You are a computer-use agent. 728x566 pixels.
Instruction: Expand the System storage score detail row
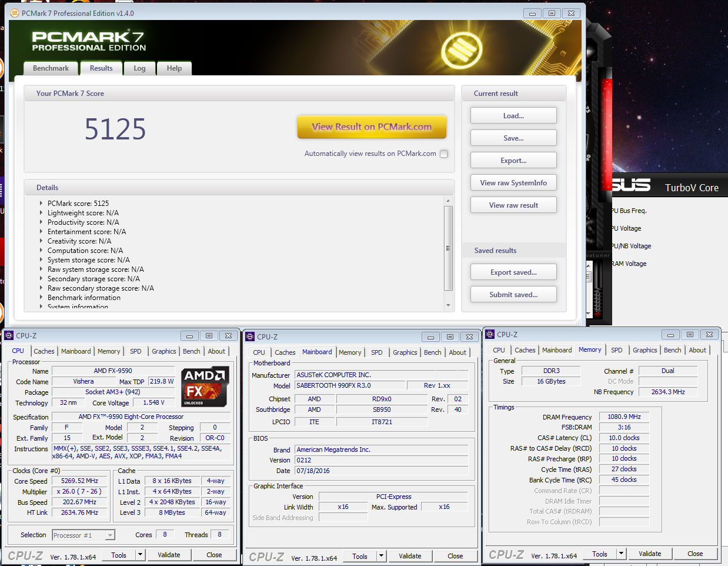(41, 260)
